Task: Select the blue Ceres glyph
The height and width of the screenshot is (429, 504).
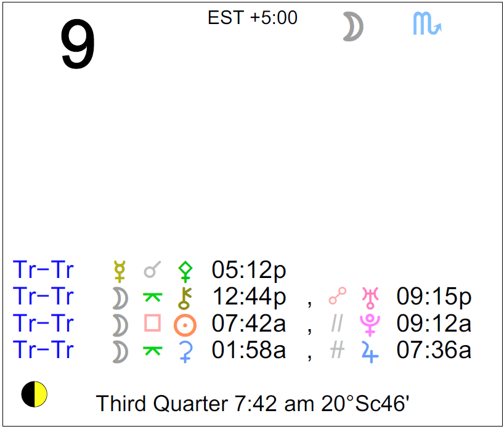Action: click(184, 351)
